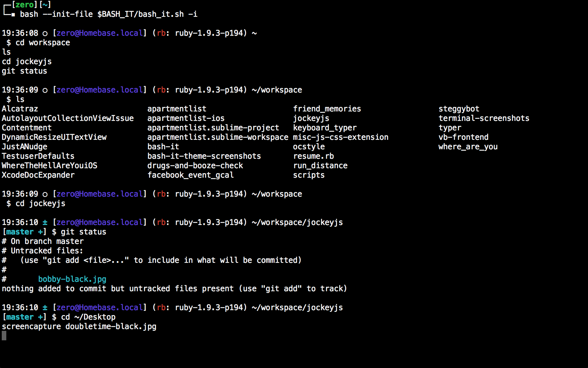Click the Alcatraz directory name
This screenshot has width=588, height=368.
[20, 109]
